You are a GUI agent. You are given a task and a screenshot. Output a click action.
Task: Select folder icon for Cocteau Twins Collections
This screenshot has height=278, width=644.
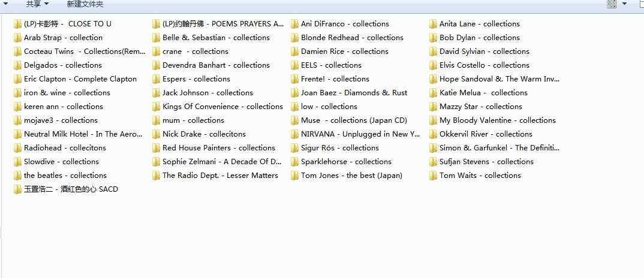point(17,52)
